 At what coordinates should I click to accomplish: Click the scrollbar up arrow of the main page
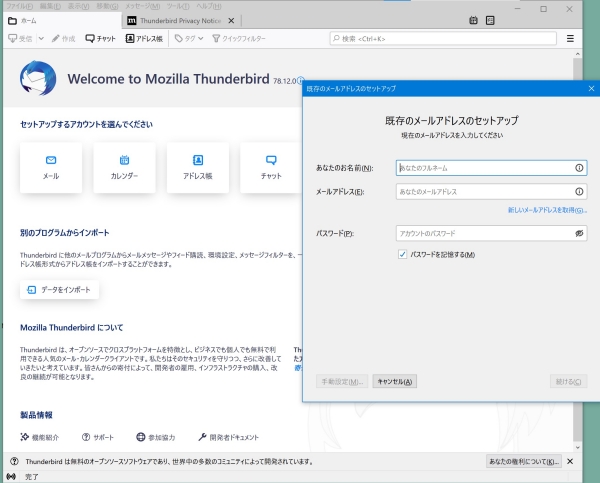(x=577, y=54)
